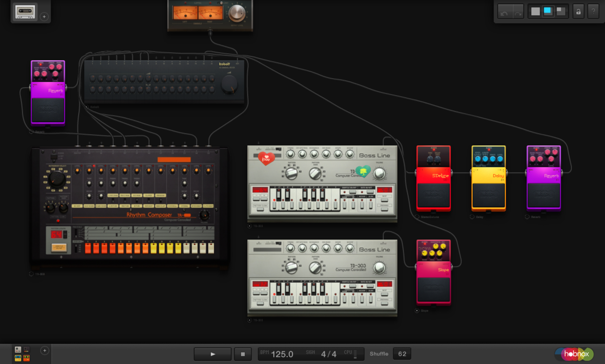Redo the last undone action
The image size is (605, 364).
click(518, 12)
